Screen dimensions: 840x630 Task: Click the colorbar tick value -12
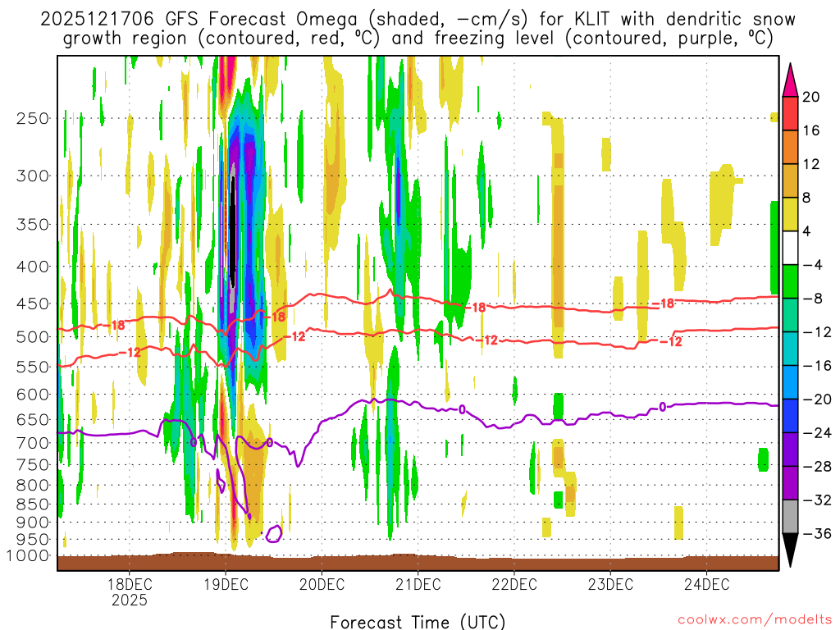coord(817,332)
